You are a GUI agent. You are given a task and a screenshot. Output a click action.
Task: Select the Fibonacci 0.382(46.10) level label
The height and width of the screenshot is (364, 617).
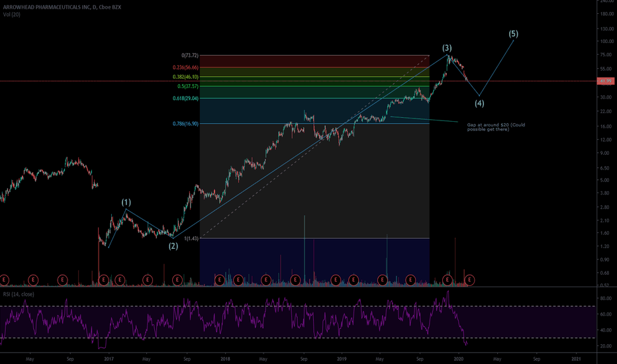185,77
